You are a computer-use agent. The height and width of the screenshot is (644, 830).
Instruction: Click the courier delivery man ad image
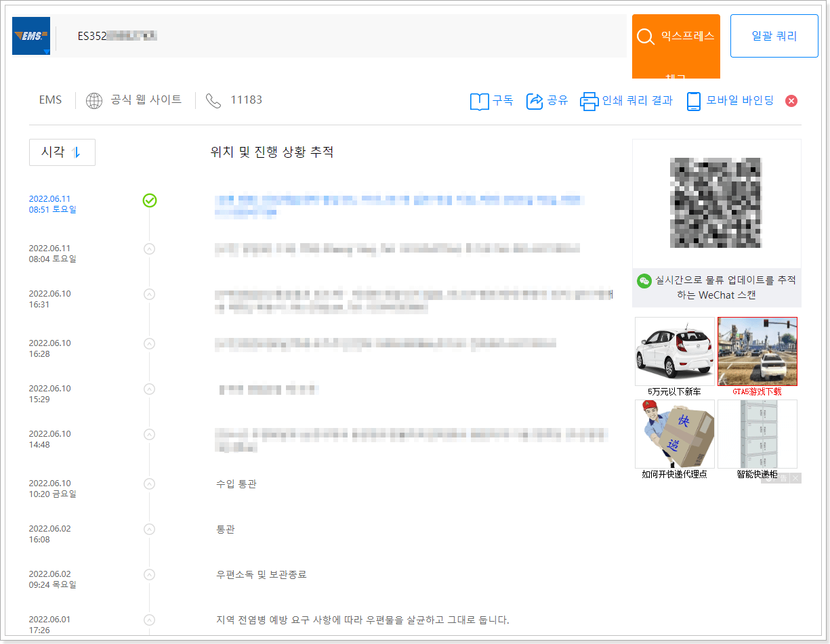pyautogui.click(x=674, y=433)
